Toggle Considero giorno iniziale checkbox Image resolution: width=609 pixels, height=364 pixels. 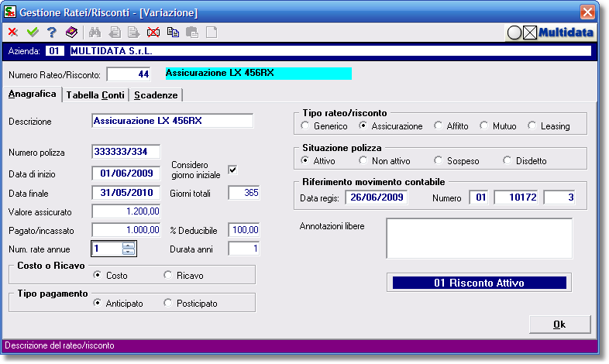pyautogui.click(x=232, y=170)
